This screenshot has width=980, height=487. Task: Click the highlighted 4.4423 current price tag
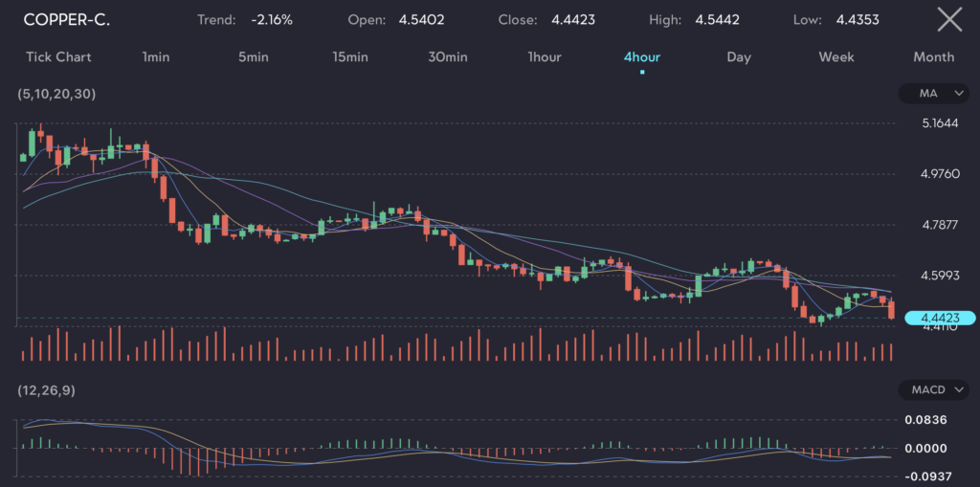(939, 318)
